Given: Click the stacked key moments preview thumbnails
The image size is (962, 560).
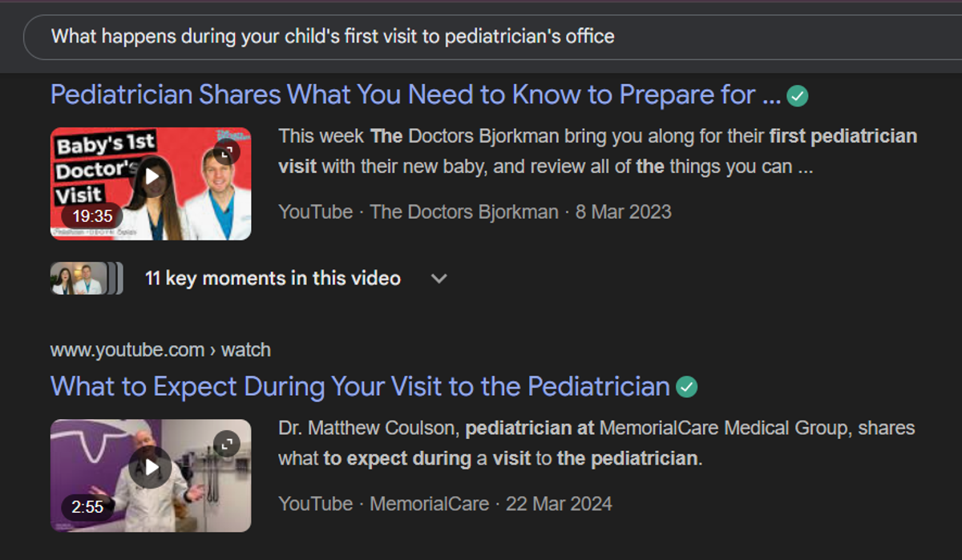Looking at the screenshot, I should tap(87, 278).
